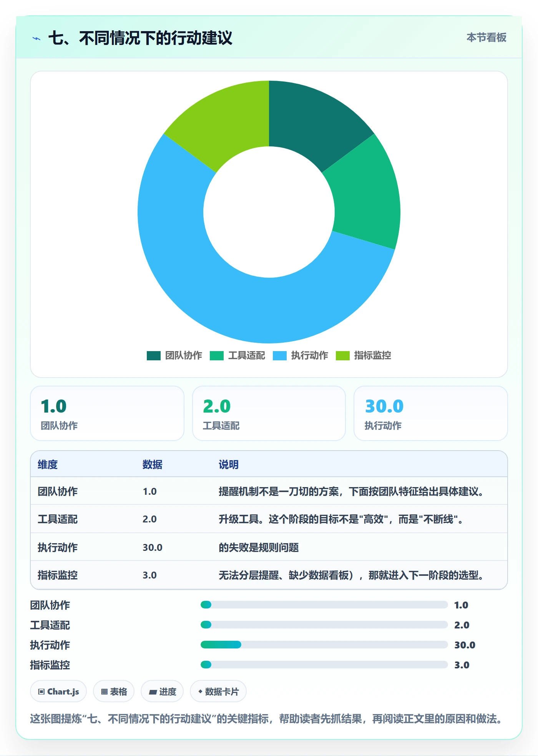538x756 pixels.
Task: Click the 本节看板 label in header
Action: tap(486, 38)
